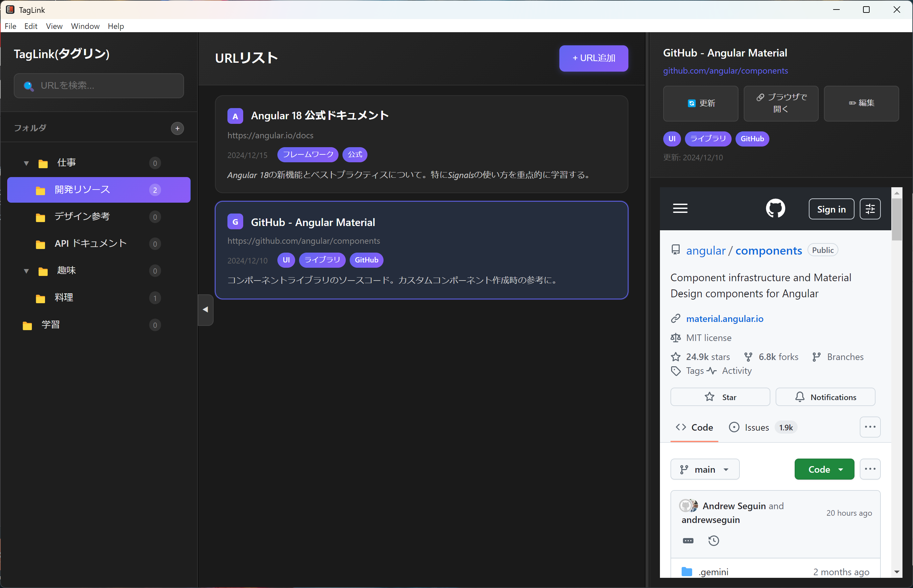Screen dimensions: 913x588
Task: Click the 更新 refresh button
Action: 701,103
